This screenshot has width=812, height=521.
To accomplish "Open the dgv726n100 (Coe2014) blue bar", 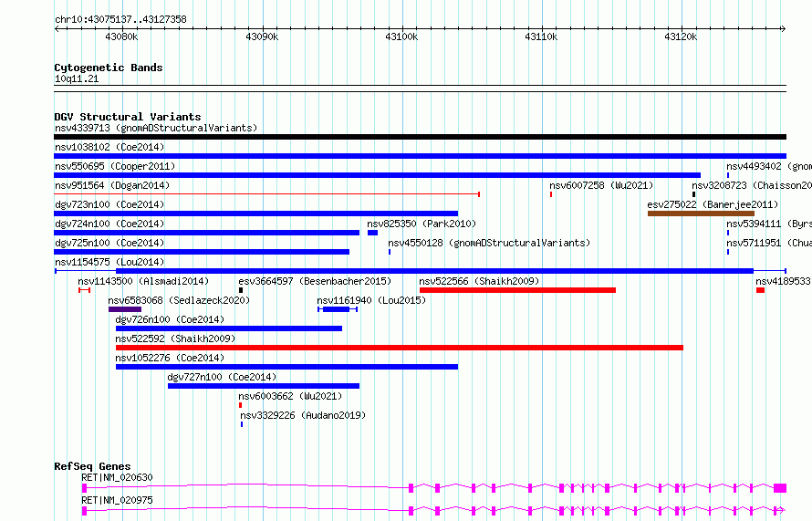I will (x=229, y=328).
